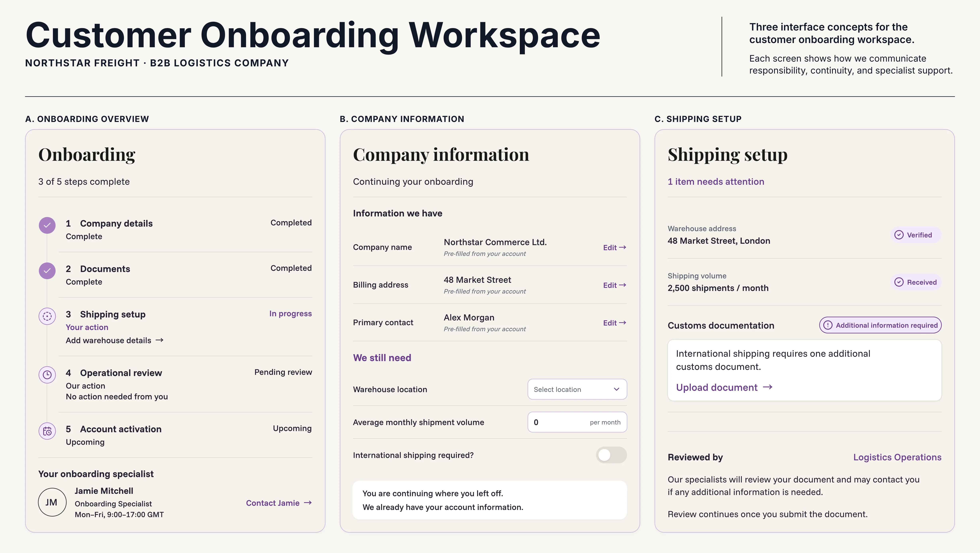This screenshot has height=553, width=980.
Task: Click the Alex Morgan contact value
Action: point(469,317)
